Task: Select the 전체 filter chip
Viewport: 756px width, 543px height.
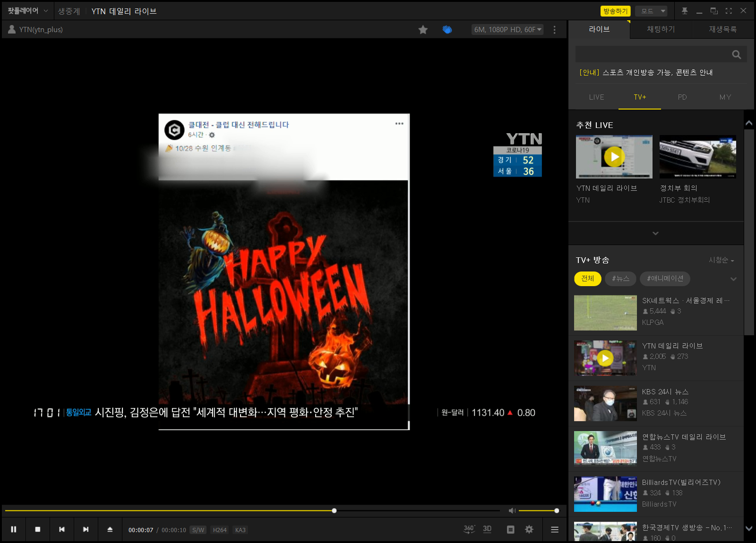Action: [588, 279]
